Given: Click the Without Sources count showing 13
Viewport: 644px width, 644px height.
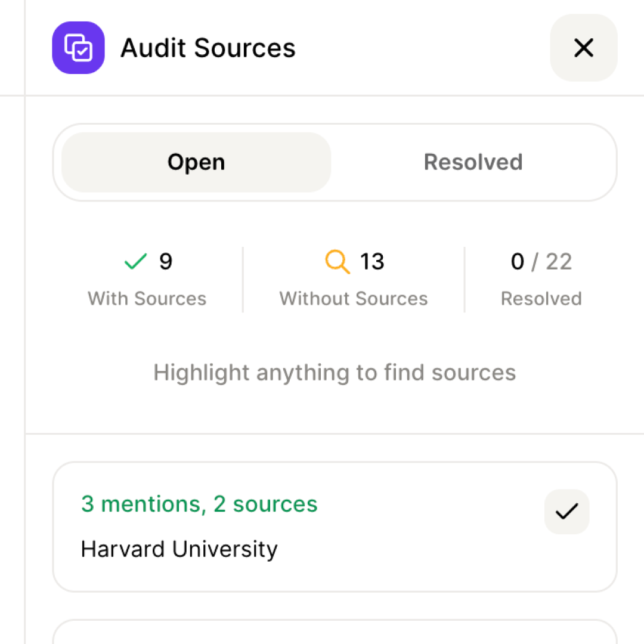Looking at the screenshot, I should click(x=372, y=261).
